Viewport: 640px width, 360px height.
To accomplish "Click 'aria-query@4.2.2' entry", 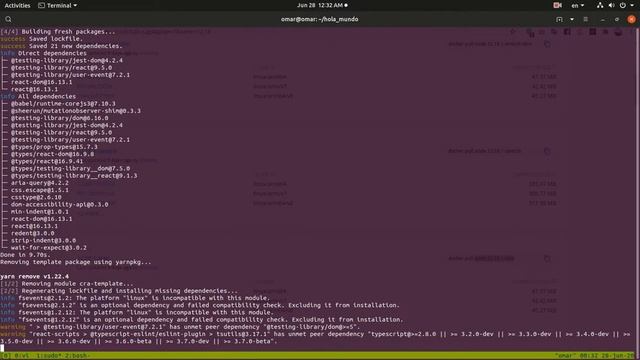I will pos(40,183).
